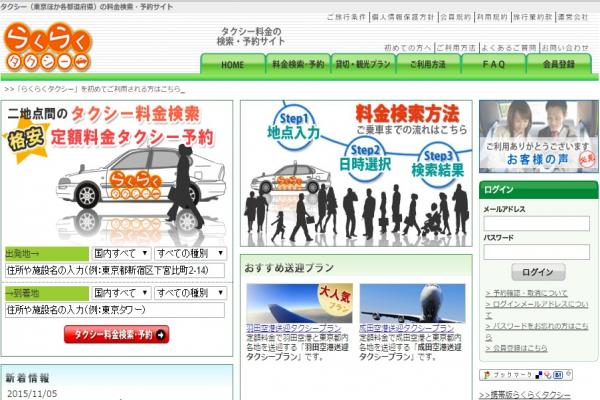The width and height of the screenshot is (600, 400).
Task: Open the 成田空港送迎タクシープラン link
Action: tap(407, 328)
